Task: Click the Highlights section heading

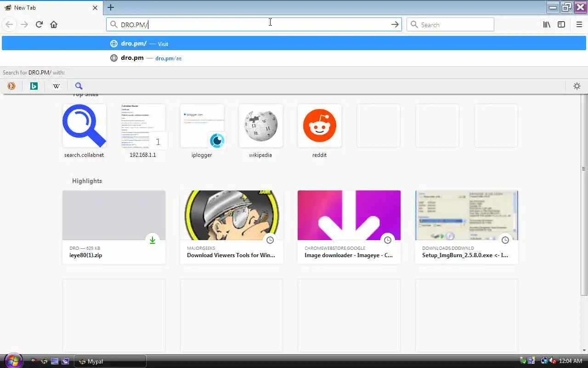Action: 87,181
